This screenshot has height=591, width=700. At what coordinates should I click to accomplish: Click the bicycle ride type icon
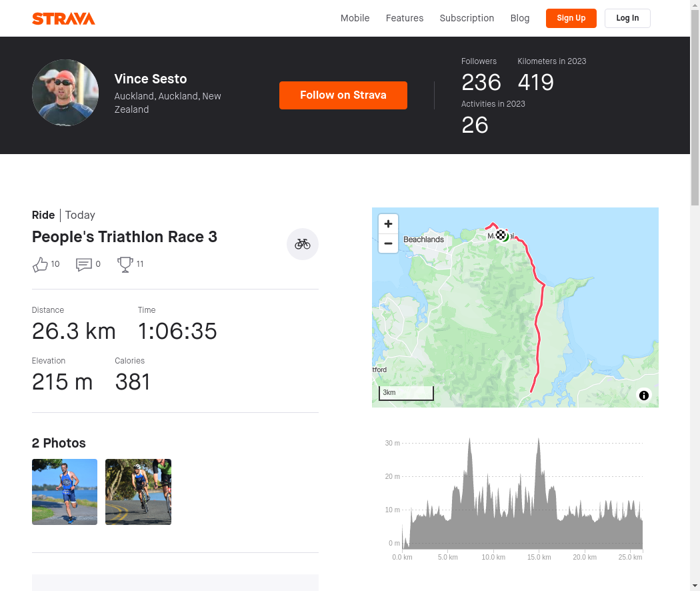point(302,244)
